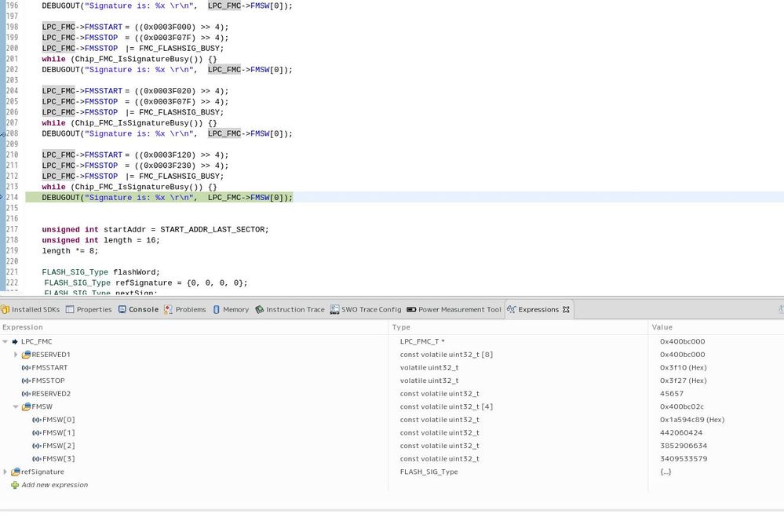Click value 442060424 of FMSW[1]
The width and height of the screenshot is (784, 532).
(x=681, y=432)
